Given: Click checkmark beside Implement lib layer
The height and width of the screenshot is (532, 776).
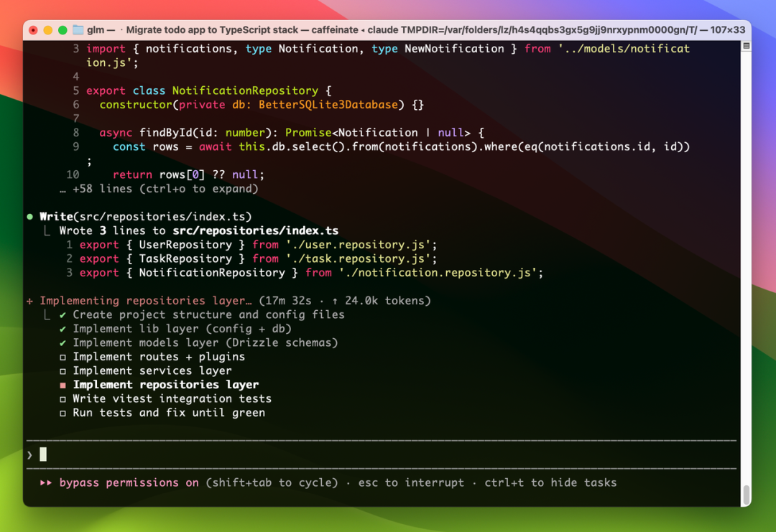Looking at the screenshot, I should [63, 329].
